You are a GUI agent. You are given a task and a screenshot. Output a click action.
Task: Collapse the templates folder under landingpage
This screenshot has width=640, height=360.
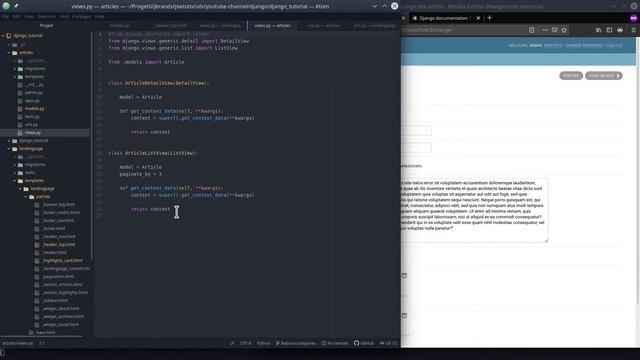[15, 181]
